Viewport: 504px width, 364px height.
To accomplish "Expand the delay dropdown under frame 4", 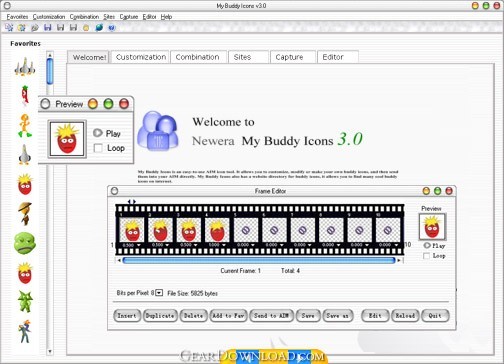I will [224, 245].
